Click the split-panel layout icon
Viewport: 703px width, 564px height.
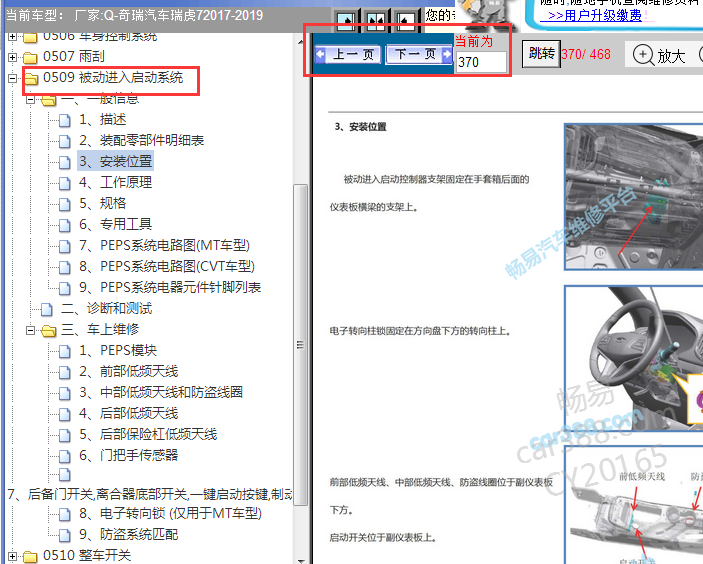tap(376, 21)
